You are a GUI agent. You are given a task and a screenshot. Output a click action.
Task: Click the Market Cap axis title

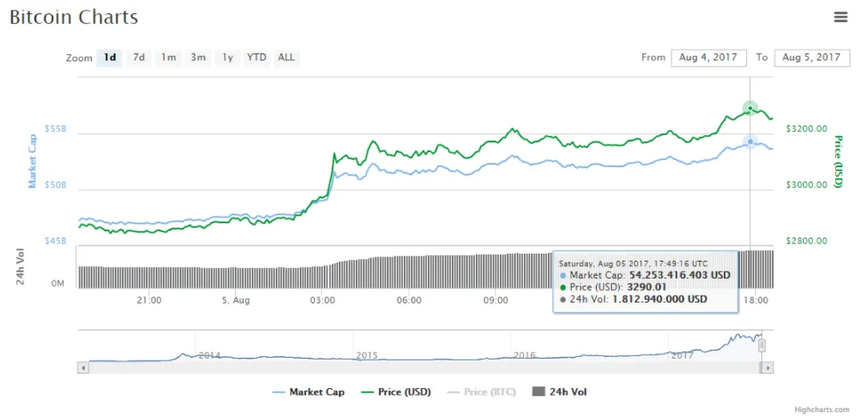[x=33, y=161]
